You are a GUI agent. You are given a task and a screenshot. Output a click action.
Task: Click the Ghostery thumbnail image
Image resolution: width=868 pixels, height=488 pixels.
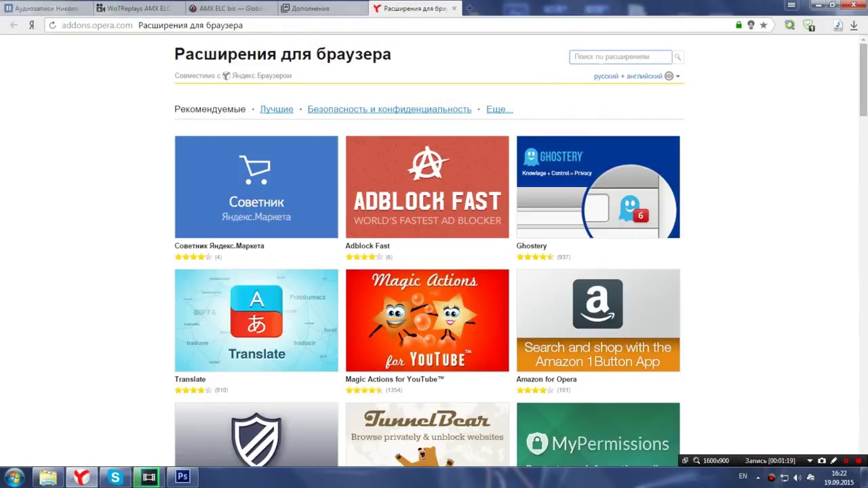click(598, 187)
